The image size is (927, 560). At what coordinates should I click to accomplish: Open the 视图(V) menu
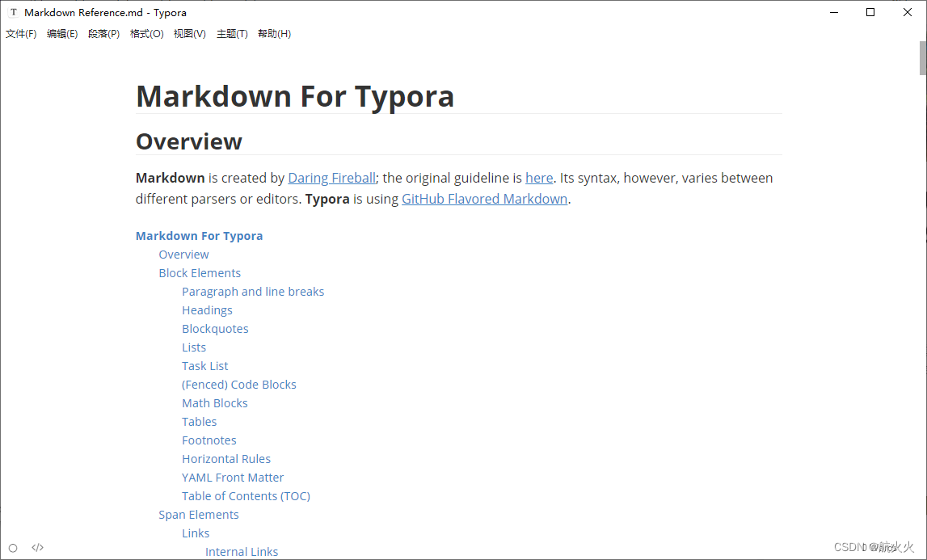click(190, 34)
